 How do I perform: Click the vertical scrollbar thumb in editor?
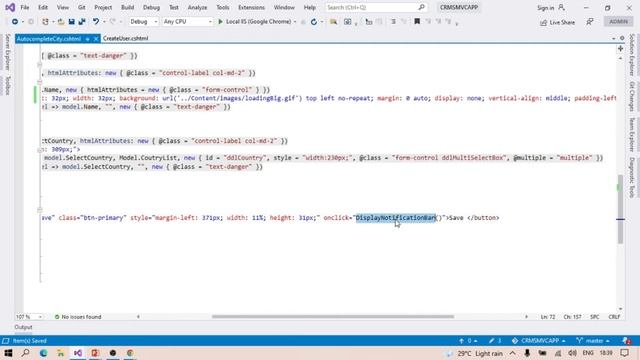coord(620,209)
